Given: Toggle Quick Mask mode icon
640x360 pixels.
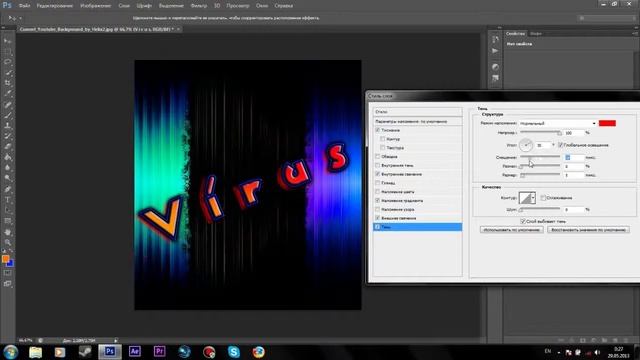Looking at the screenshot, I should pos(8,273).
